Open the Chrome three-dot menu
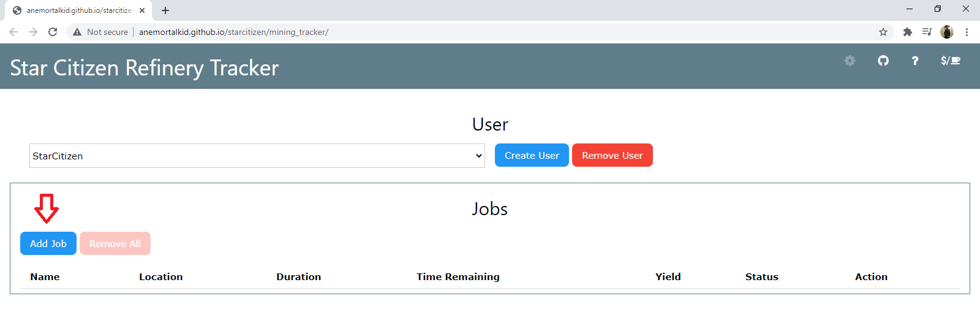 coord(967,32)
